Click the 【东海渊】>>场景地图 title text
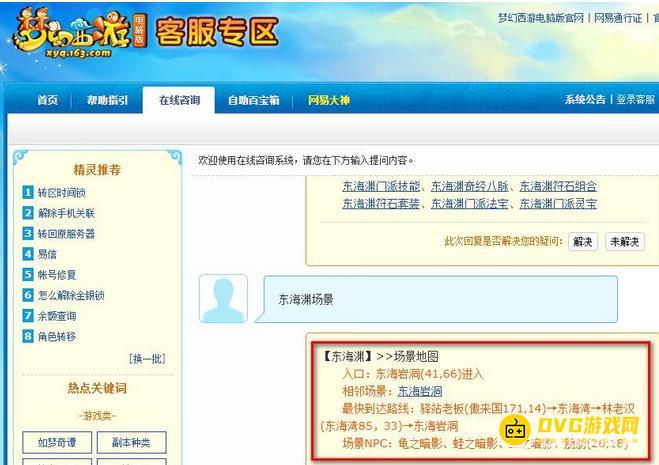This screenshot has height=465, width=659. point(380,357)
